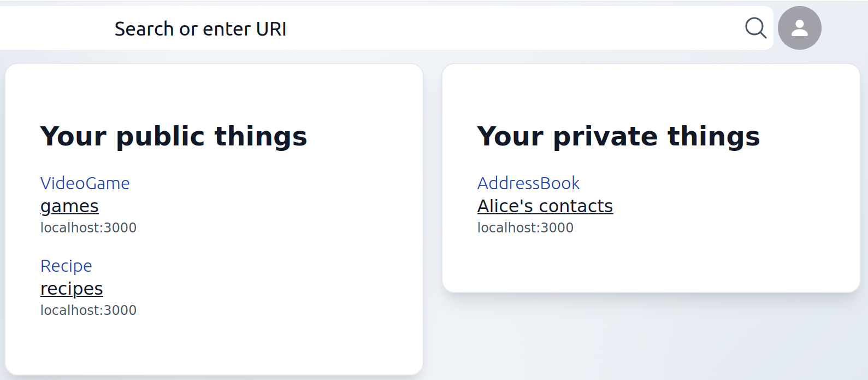
Task: Click the person icon in the top bar
Action: tap(799, 27)
